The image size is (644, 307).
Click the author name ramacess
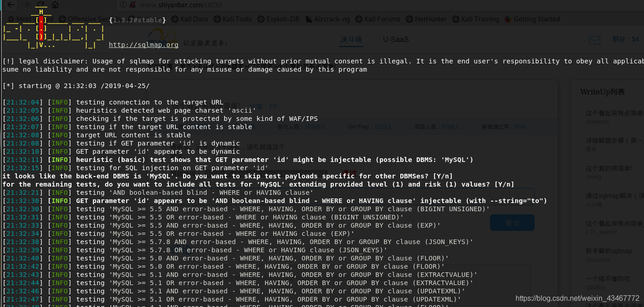click(x=598, y=260)
